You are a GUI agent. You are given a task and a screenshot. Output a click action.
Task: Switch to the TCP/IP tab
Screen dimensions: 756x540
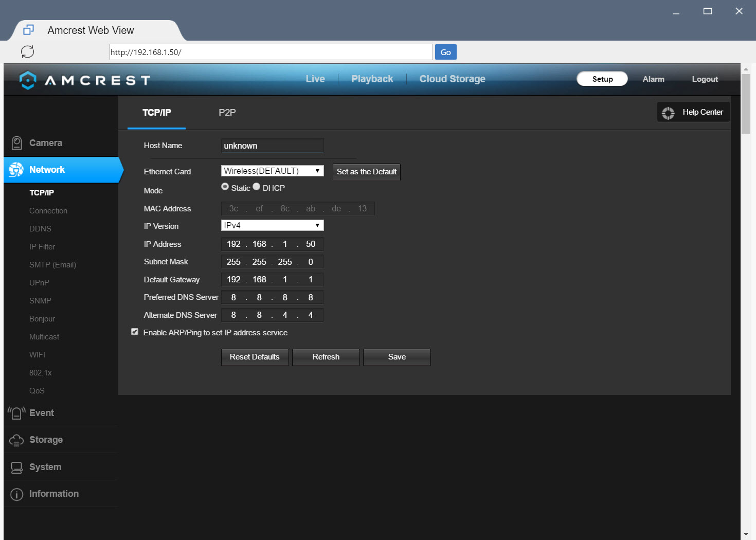157,113
